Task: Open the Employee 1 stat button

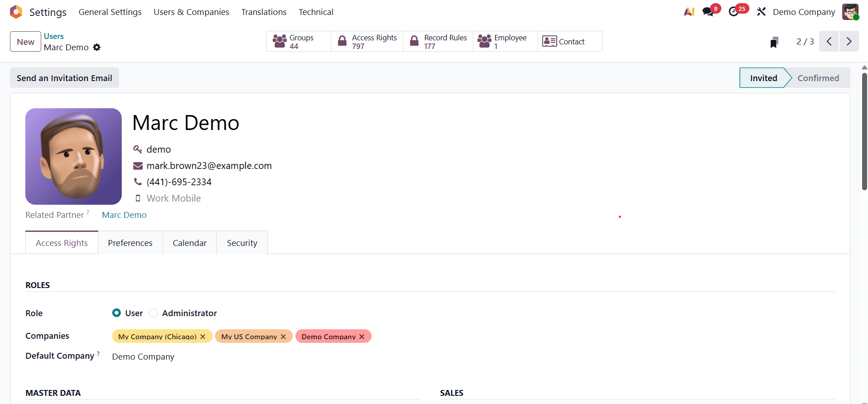Action: 506,41
